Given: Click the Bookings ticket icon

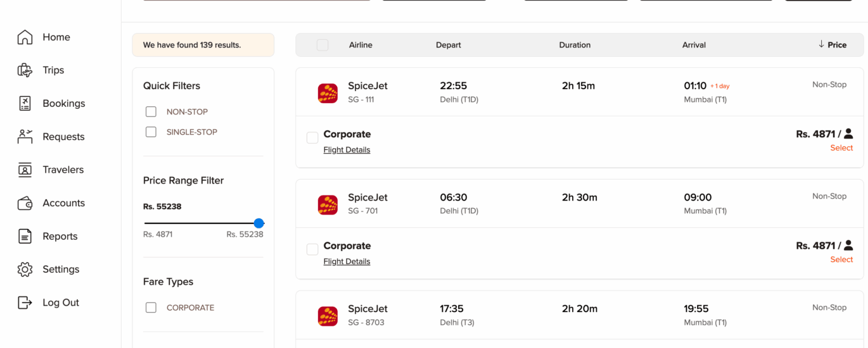Looking at the screenshot, I should coord(25,104).
